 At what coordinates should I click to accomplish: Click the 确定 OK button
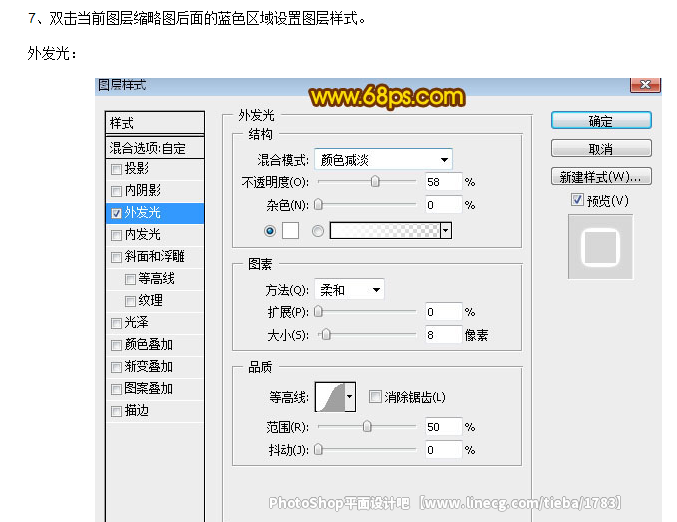tap(601, 121)
